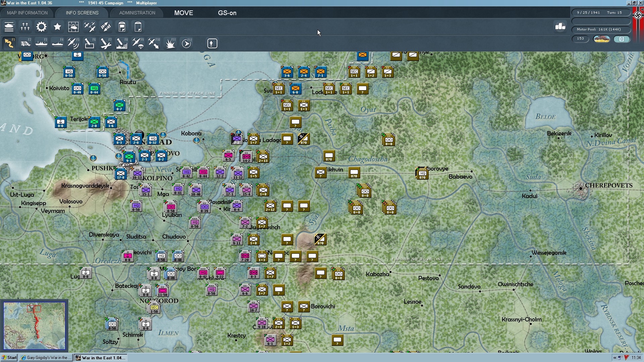Select F3 naval transport ship mode
Viewport: 644px width, 362px height.
pyautogui.click(x=41, y=43)
